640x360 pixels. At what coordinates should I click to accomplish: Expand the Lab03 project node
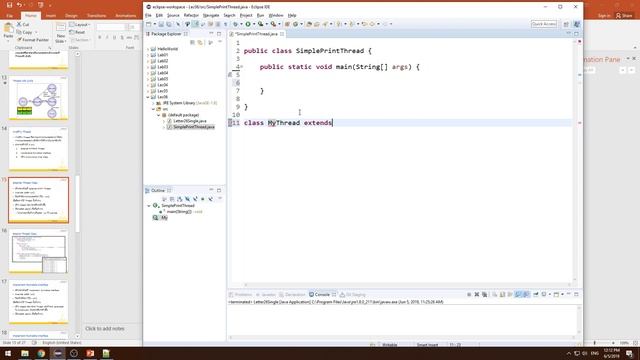click(148, 67)
